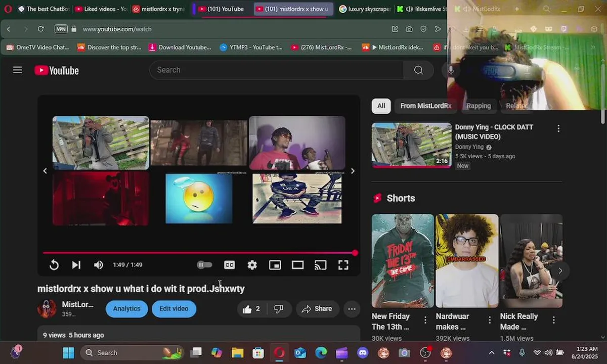Open Outlook from taskbar

300,353
